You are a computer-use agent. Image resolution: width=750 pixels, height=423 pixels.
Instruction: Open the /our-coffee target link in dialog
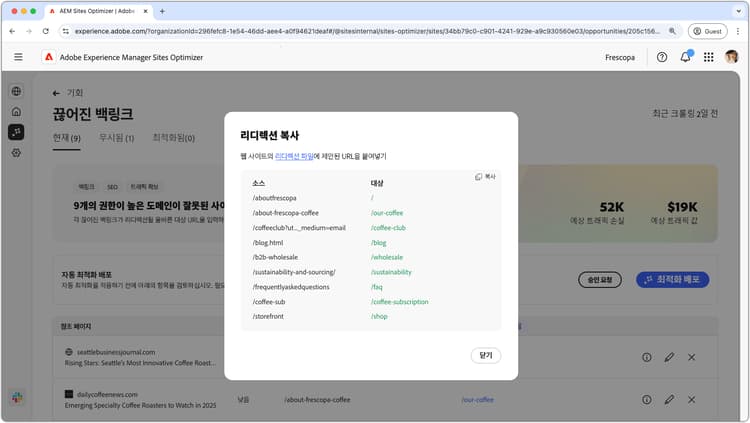pyautogui.click(x=387, y=213)
